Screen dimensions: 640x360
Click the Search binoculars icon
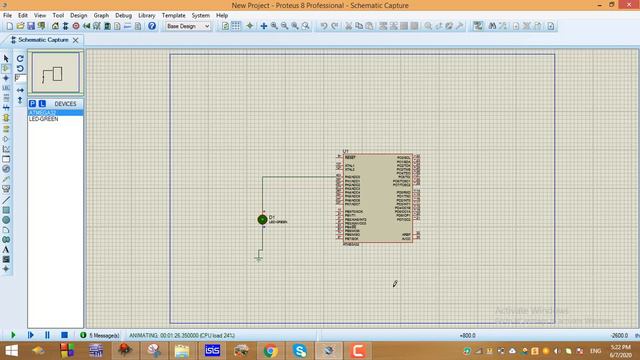(492, 26)
